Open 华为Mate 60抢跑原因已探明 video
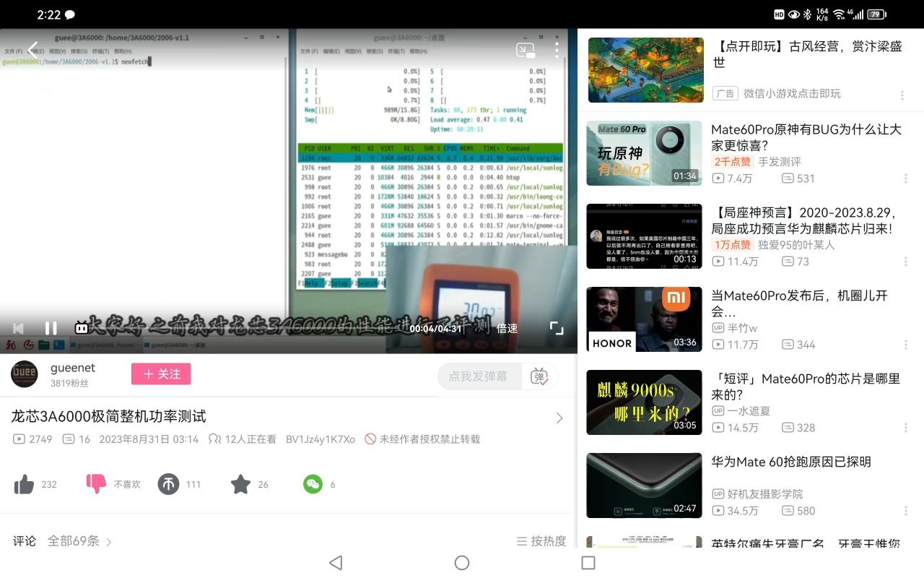The width and height of the screenshot is (924, 578). click(791, 462)
